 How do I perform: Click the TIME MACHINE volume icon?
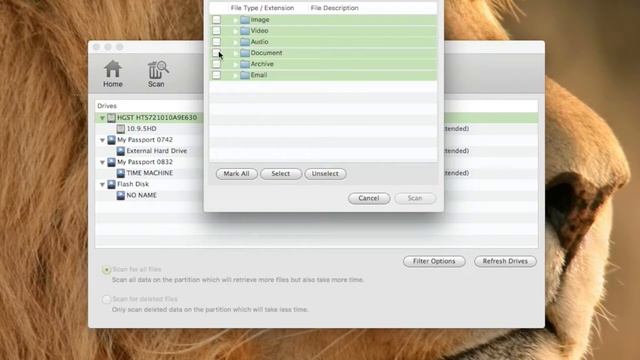click(x=121, y=173)
